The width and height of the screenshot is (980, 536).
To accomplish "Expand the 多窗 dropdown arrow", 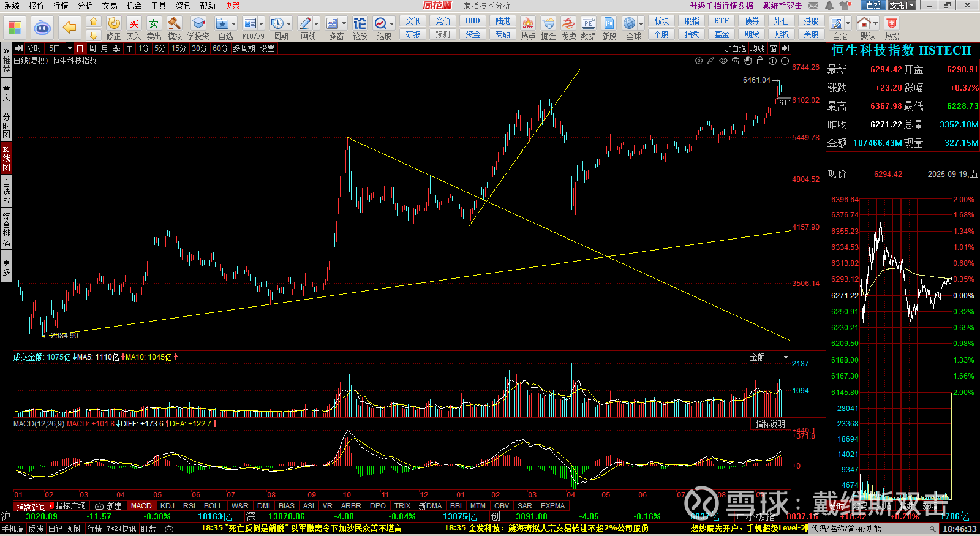I will pos(344,24).
